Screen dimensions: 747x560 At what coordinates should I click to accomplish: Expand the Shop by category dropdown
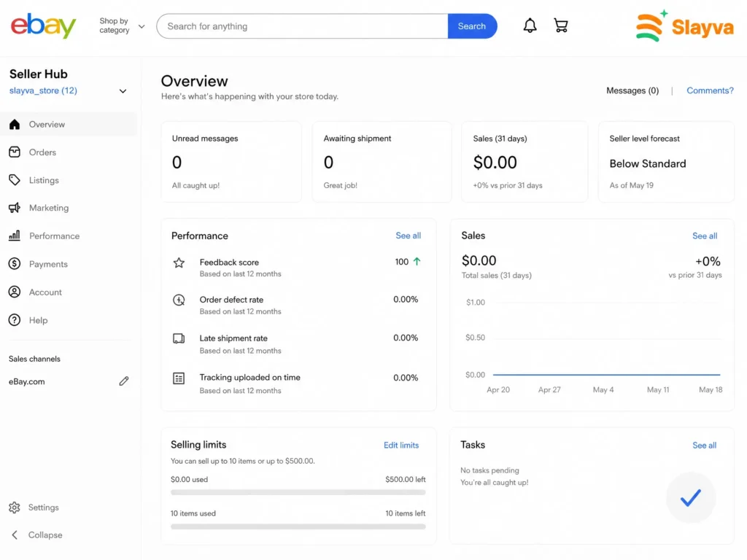pos(122,26)
